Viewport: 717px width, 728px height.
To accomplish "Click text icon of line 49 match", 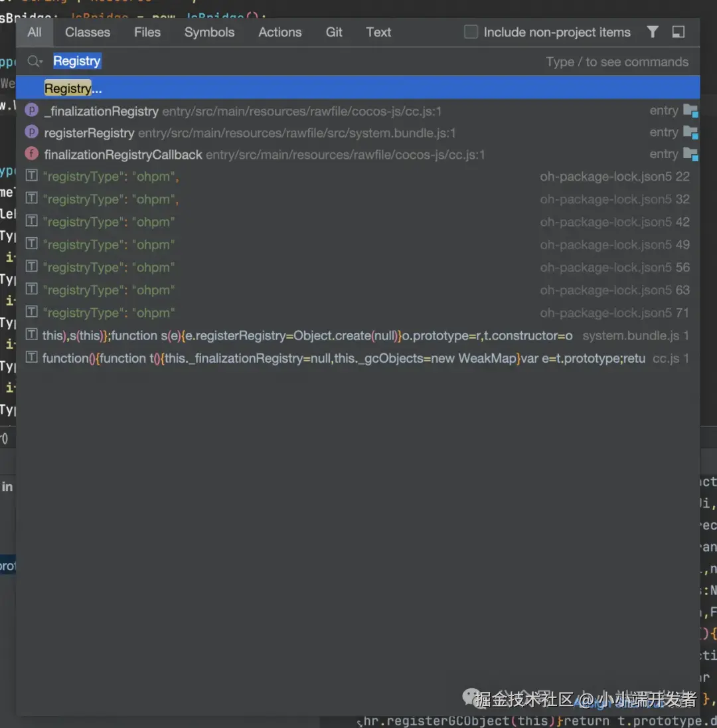I will [32, 243].
